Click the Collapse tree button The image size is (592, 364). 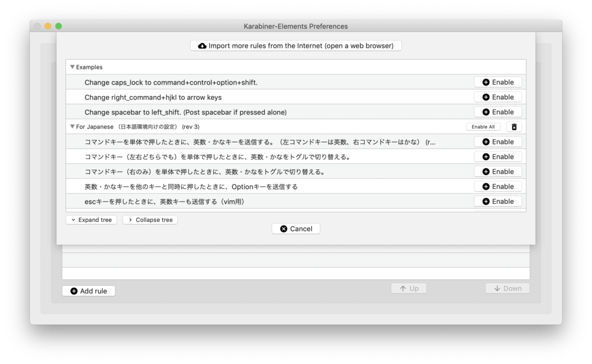point(150,220)
